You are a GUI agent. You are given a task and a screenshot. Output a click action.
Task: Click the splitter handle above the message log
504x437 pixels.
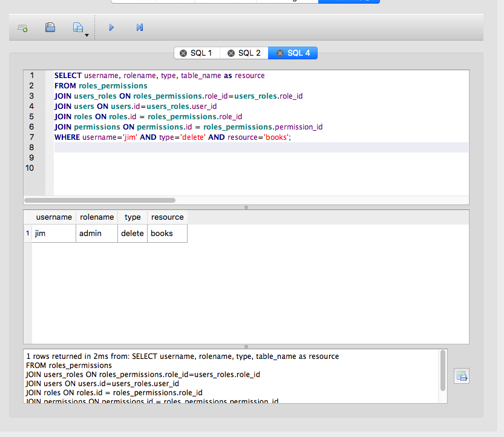tap(246, 347)
